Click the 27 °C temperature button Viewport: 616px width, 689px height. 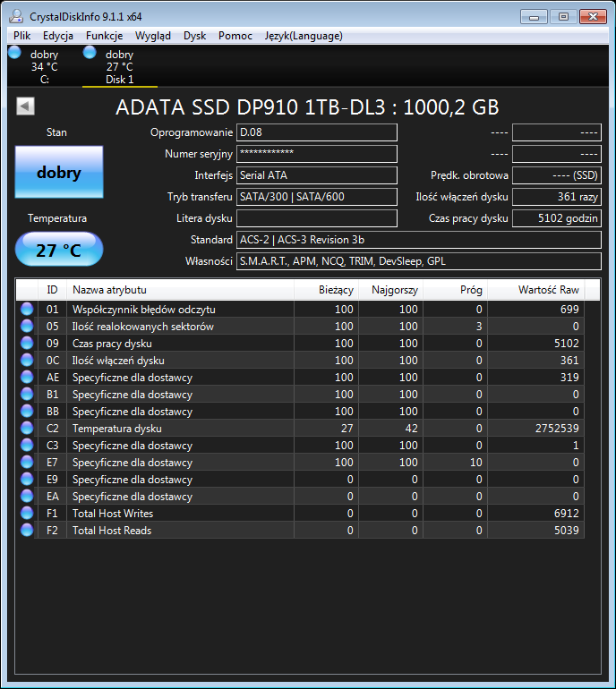point(59,250)
